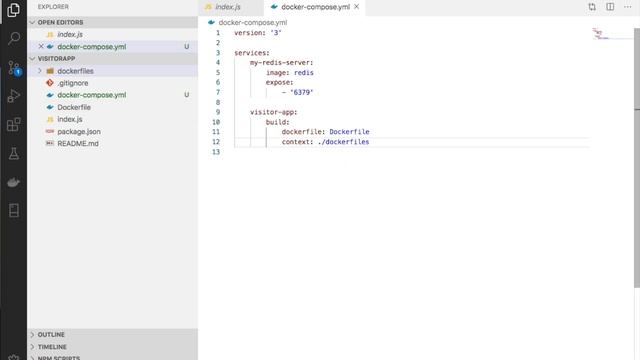This screenshot has height=360, width=640.
Task: Click 'build:' on line 10
Action: [x=278, y=122]
